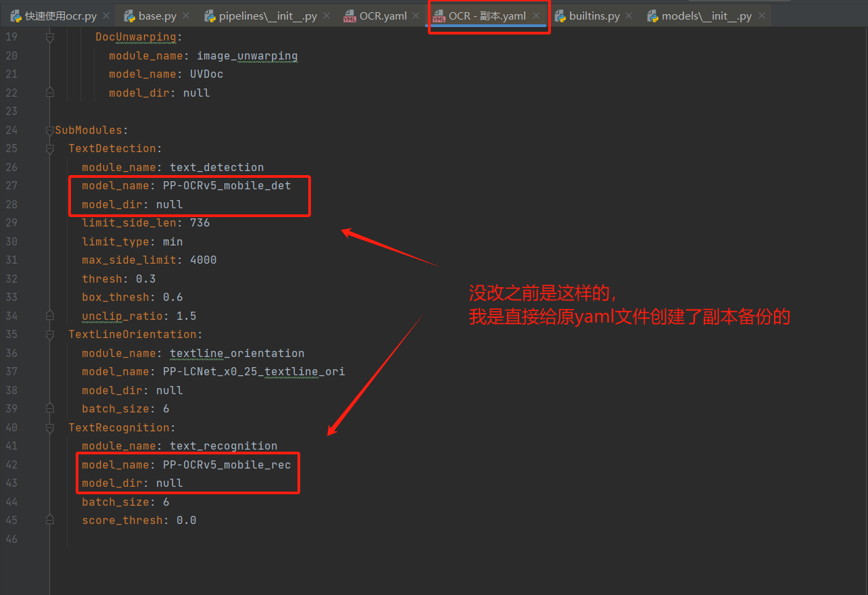Click the score_thresh value 0.0
The image size is (868, 595).
[x=186, y=521]
